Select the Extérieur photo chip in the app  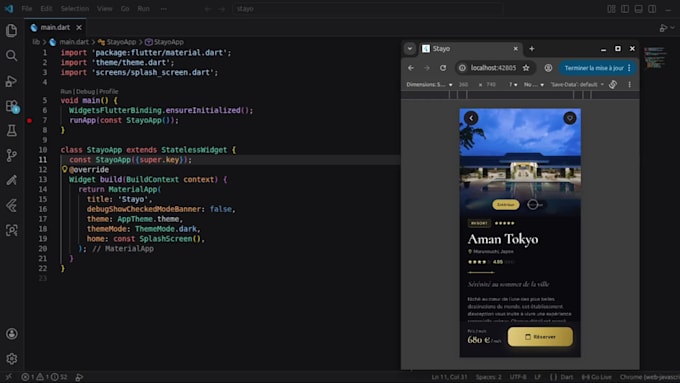click(x=506, y=204)
